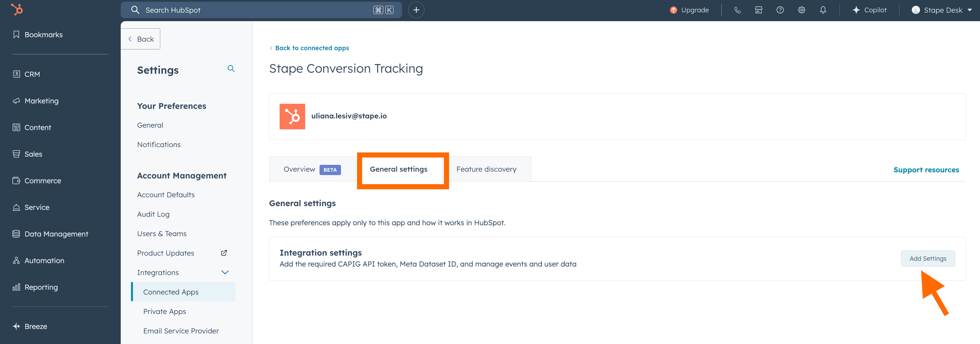Image resolution: width=980 pixels, height=344 pixels.
Task: Open Email Service Provider settings
Action: click(x=181, y=331)
